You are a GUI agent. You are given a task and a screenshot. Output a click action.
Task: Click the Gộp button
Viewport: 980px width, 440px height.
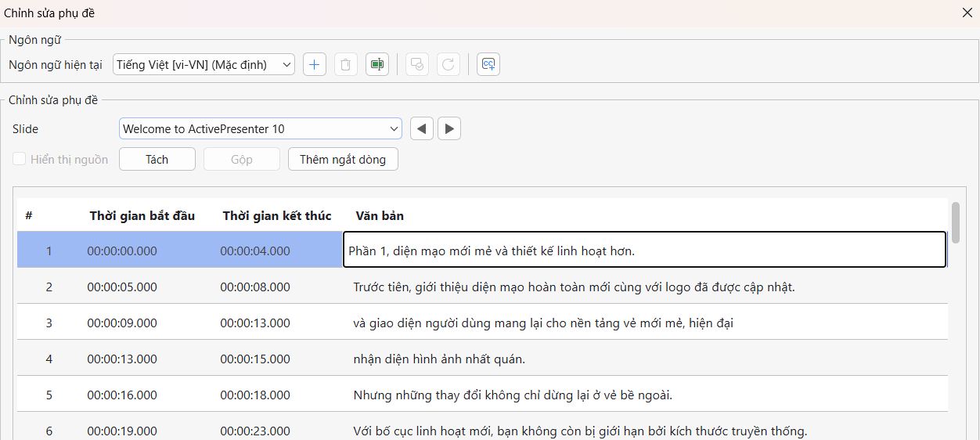point(242,159)
